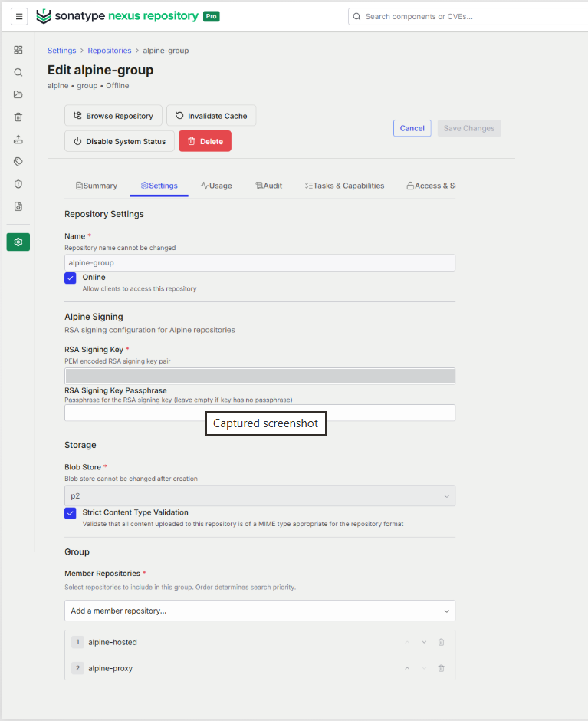Go to the Audit tab
This screenshot has width=588, height=721.
269,186
